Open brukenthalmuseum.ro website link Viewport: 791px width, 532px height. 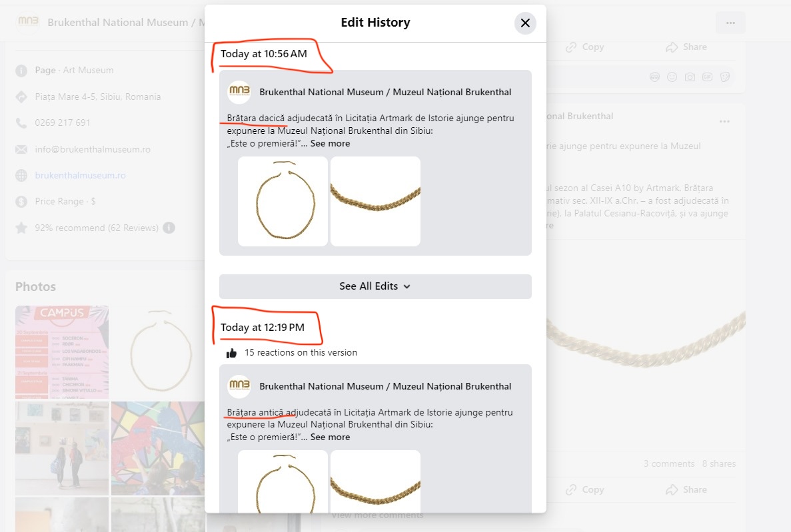pyautogui.click(x=80, y=176)
